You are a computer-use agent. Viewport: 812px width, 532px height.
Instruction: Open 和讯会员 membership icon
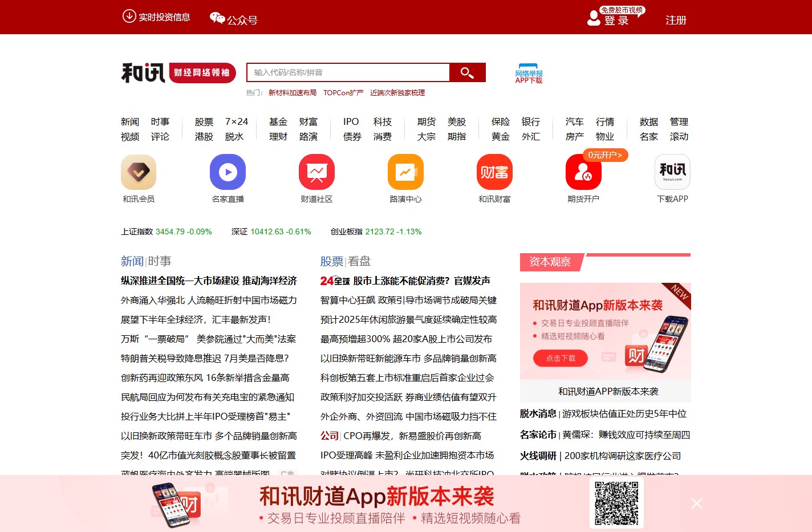pos(139,172)
